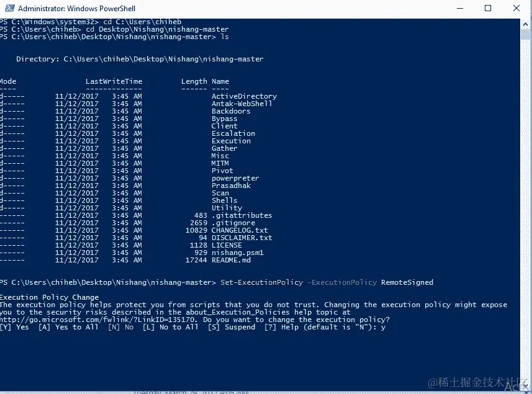Click the Name column header
The height and width of the screenshot is (394, 532).
tap(220, 81)
